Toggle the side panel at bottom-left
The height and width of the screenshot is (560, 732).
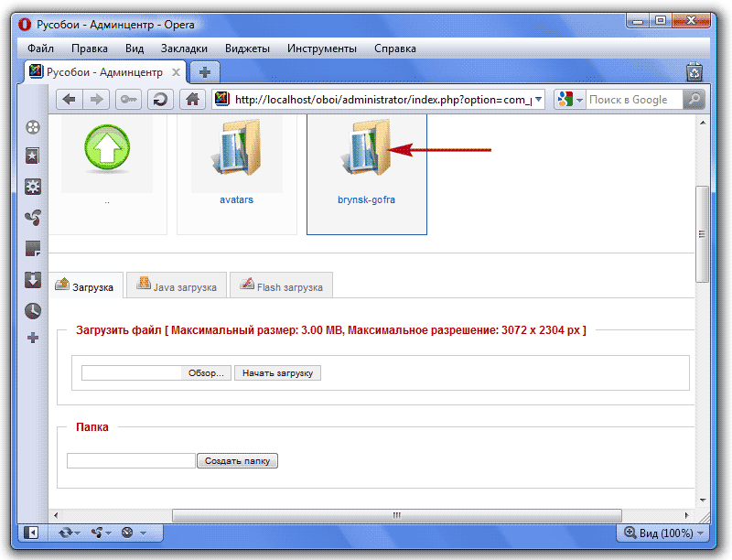pyautogui.click(x=31, y=533)
